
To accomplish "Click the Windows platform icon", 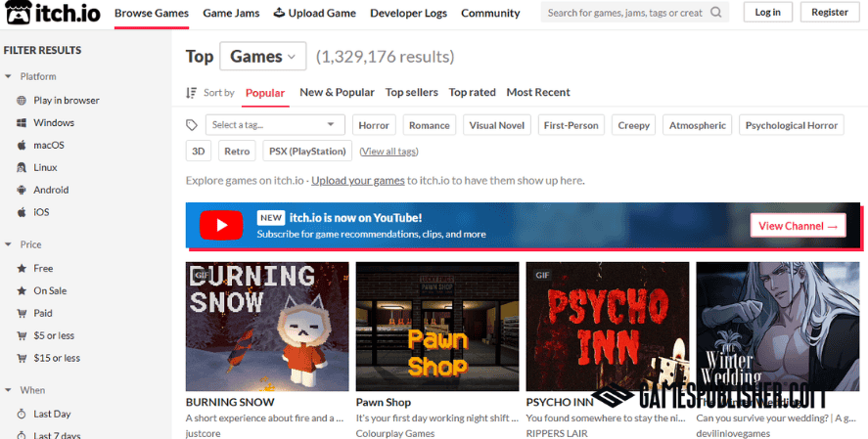I will click(22, 123).
